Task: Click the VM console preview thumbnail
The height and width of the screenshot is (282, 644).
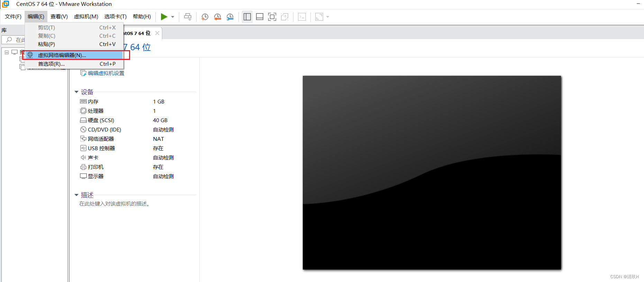Action: (432, 173)
